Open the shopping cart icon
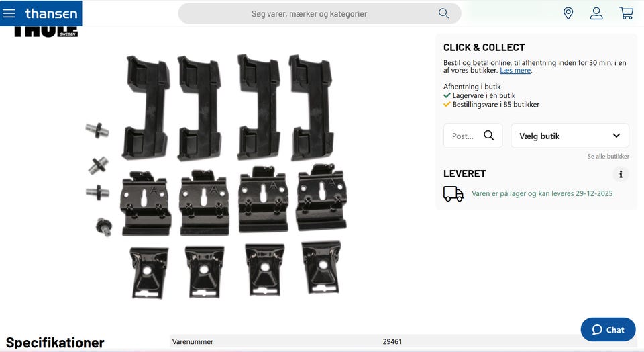The image size is (644, 352). point(626,13)
